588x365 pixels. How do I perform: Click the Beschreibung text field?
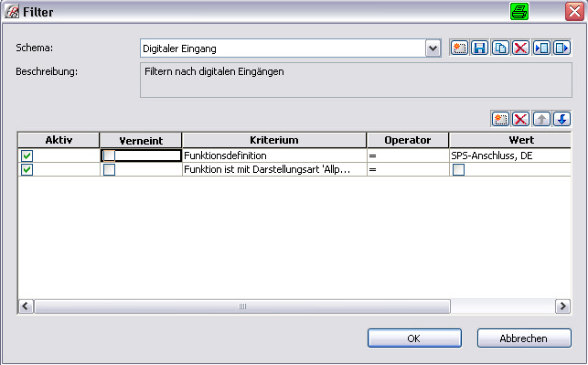click(x=356, y=80)
